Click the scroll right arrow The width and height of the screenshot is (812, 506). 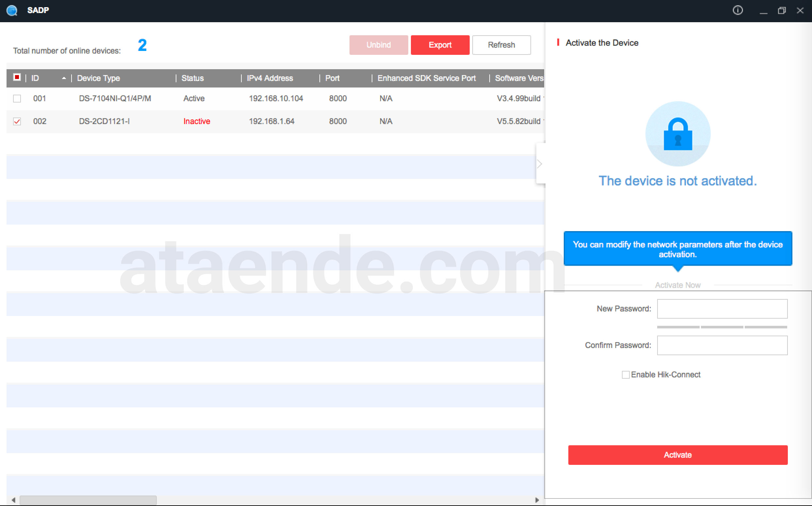537,500
